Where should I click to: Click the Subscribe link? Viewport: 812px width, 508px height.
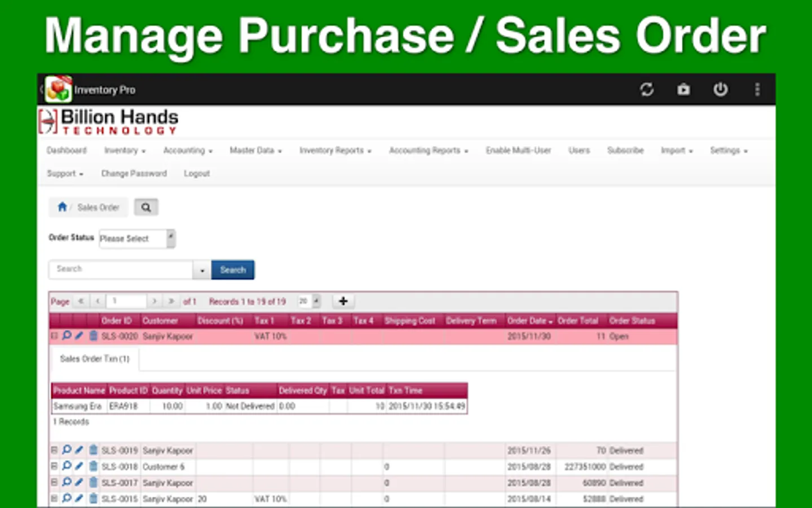tap(625, 150)
